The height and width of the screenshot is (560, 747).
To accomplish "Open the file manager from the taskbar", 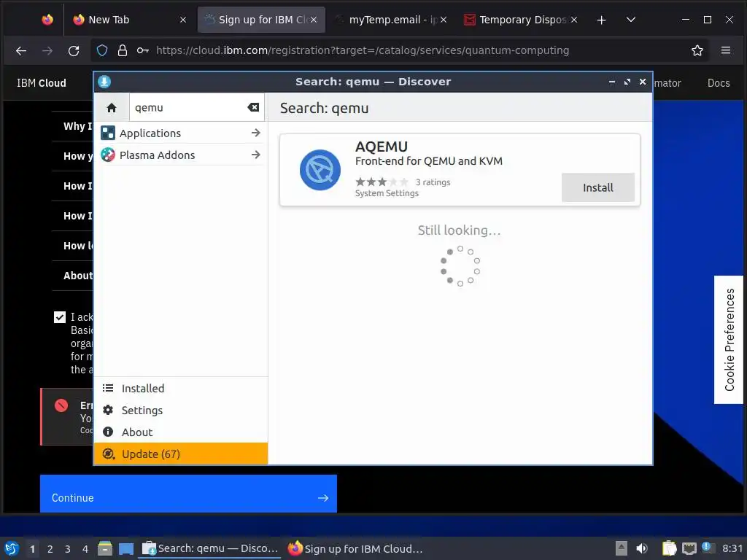I will click(x=105, y=548).
